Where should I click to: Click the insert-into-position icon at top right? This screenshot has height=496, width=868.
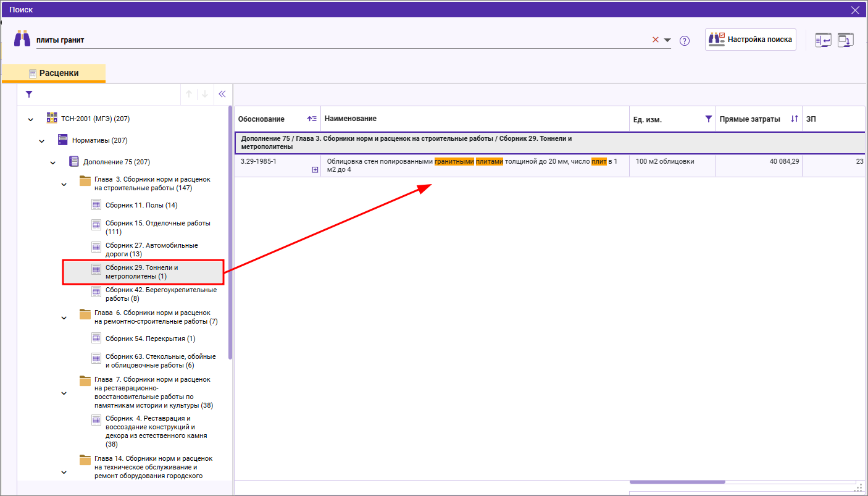(x=823, y=40)
